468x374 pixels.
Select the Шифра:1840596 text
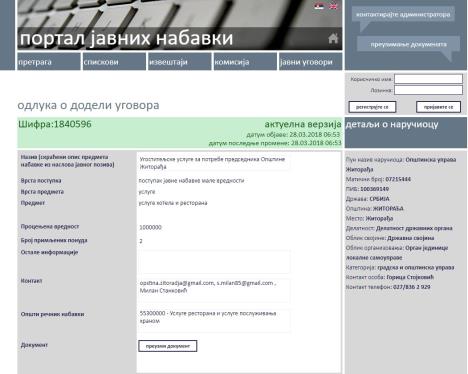55,124
